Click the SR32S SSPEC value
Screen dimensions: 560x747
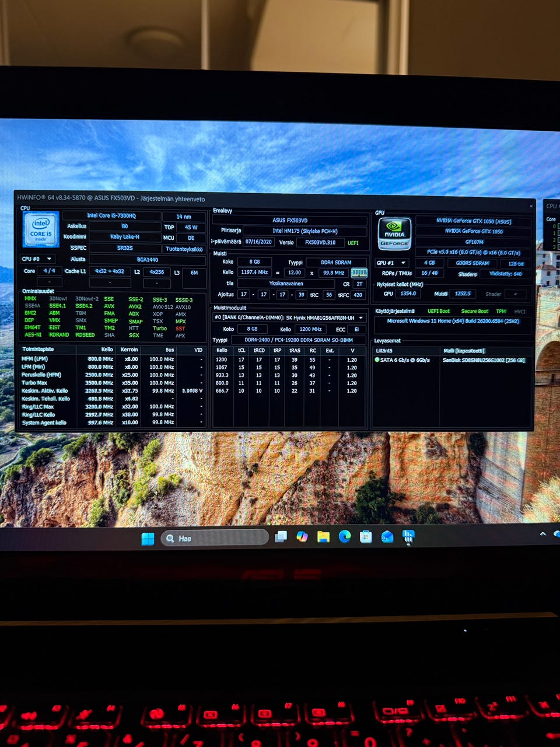(x=125, y=247)
